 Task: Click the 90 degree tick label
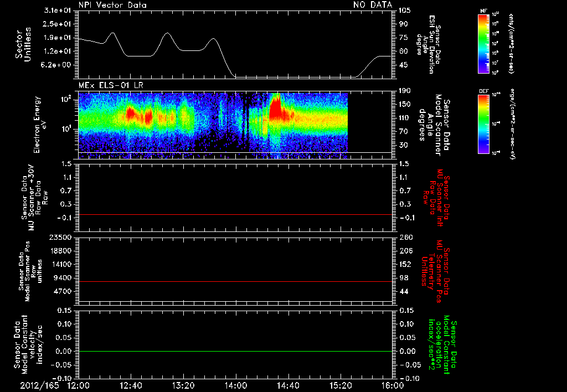pyautogui.click(x=403, y=24)
